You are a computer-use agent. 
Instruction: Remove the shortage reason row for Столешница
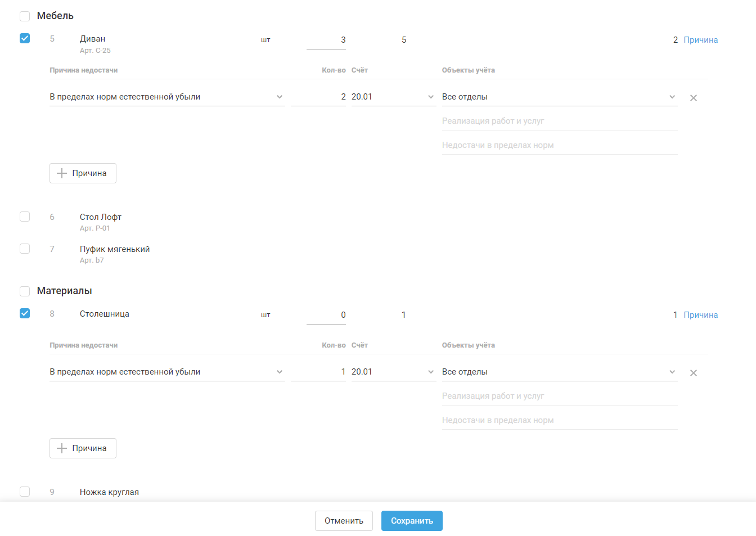pos(694,373)
